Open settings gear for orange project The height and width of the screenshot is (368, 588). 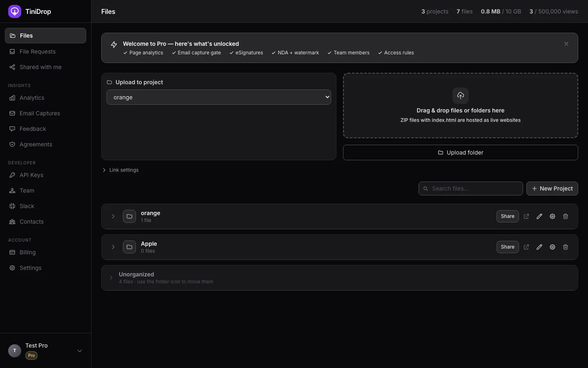(552, 216)
